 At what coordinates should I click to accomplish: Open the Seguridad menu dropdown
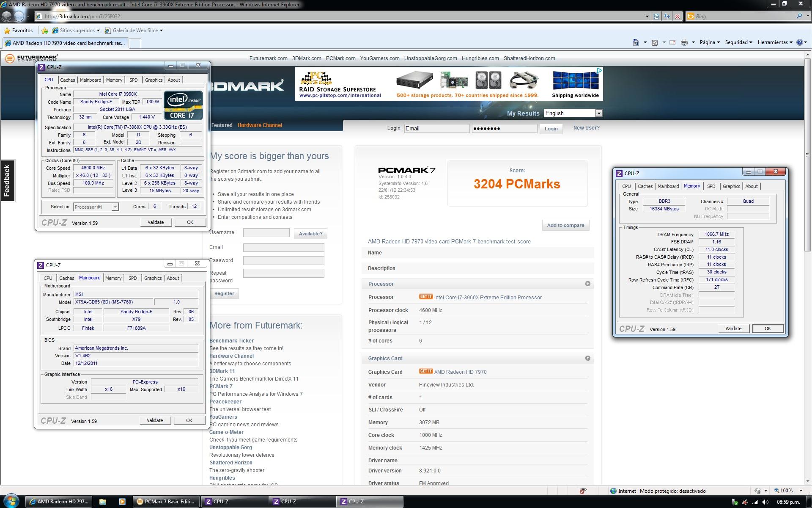pyautogui.click(x=738, y=42)
